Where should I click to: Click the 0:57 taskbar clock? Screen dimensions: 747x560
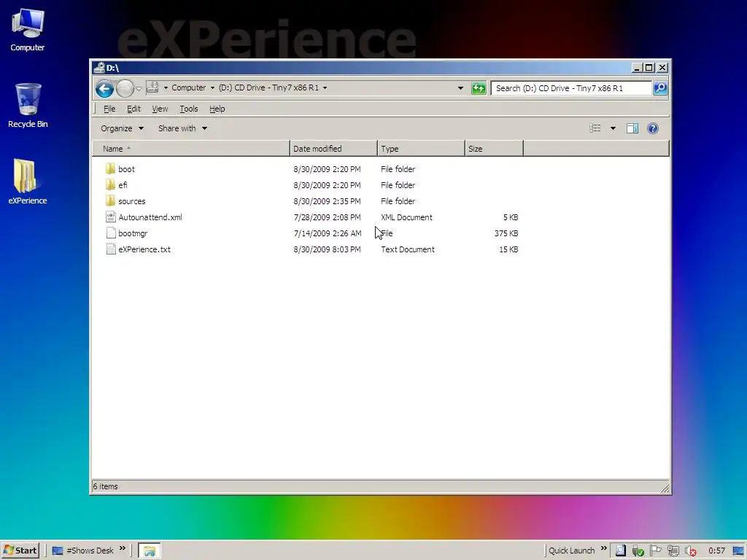716,551
